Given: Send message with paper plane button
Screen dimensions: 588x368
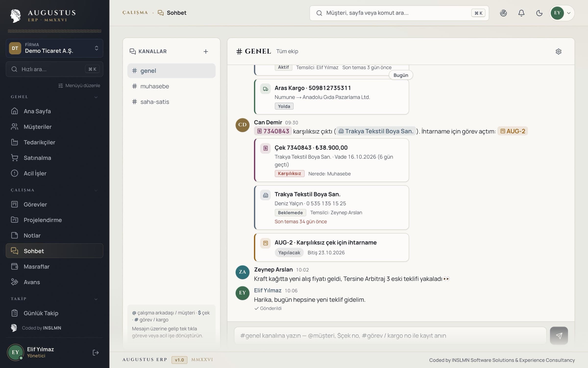Looking at the screenshot, I should 559,335.
